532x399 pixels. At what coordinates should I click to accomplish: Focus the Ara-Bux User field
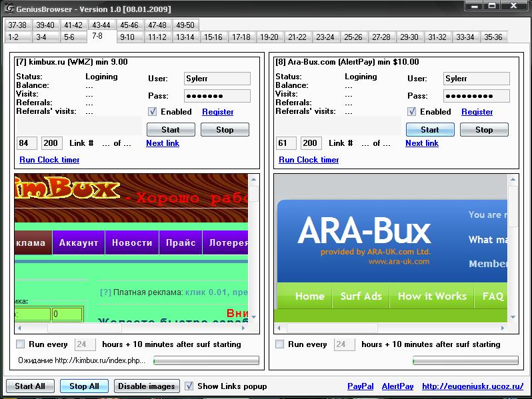(477, 79)
